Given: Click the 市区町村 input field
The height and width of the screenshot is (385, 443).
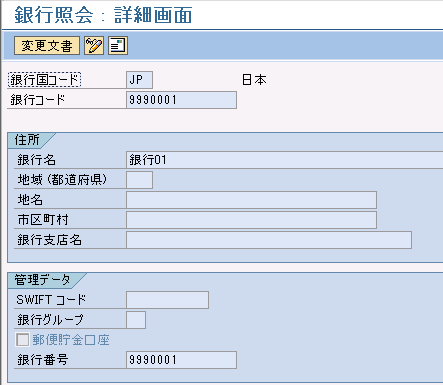Looking at the screenshot, I should coord(251,220).
